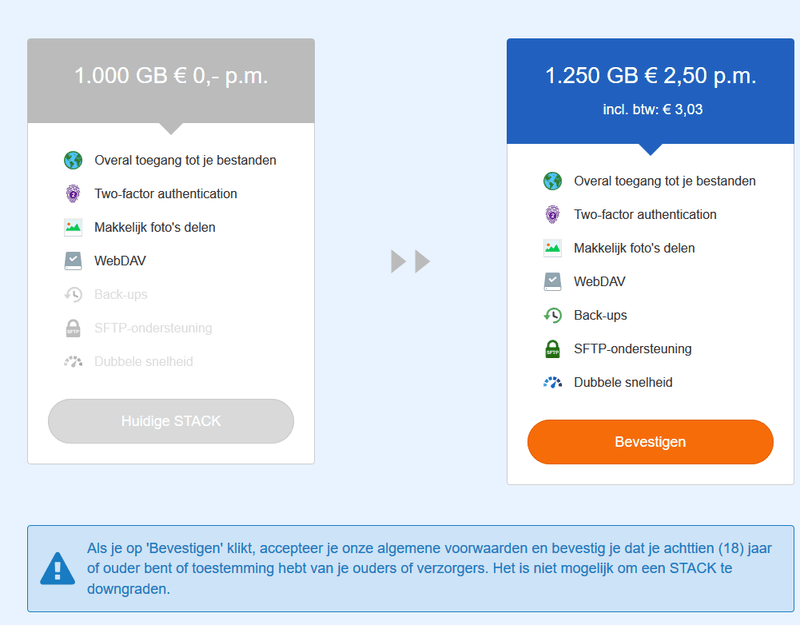The width and height of the screenshot is (800, 625).
Task: Click greyed-out SFTP lock icon in the free plan
Action: [x=73, y=328]
